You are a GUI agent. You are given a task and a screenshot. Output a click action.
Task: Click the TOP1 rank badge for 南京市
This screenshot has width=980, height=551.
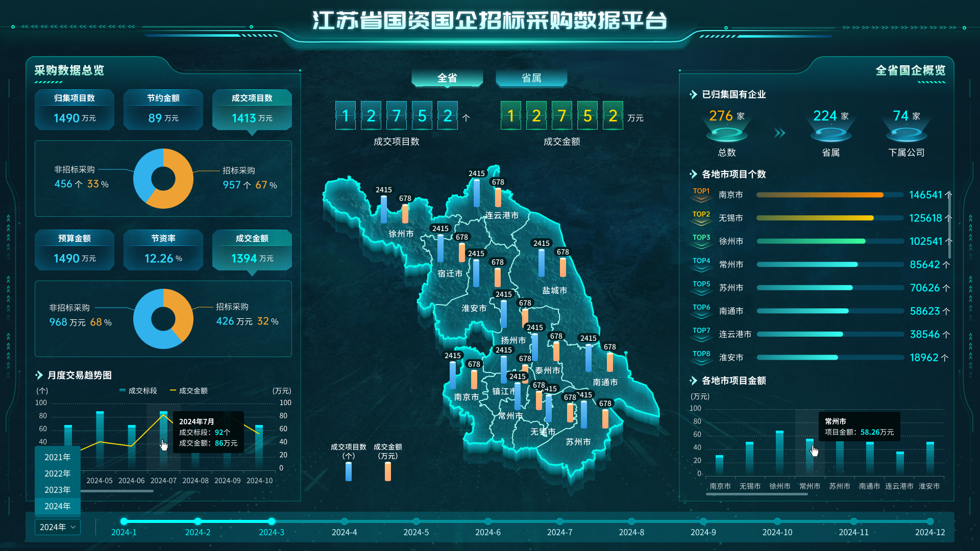click(x=701, y=194)
